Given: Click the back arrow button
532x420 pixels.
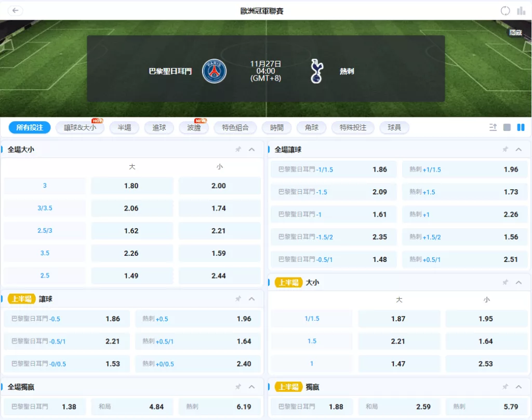Looking at the screenshot, I should pos(15,10).
